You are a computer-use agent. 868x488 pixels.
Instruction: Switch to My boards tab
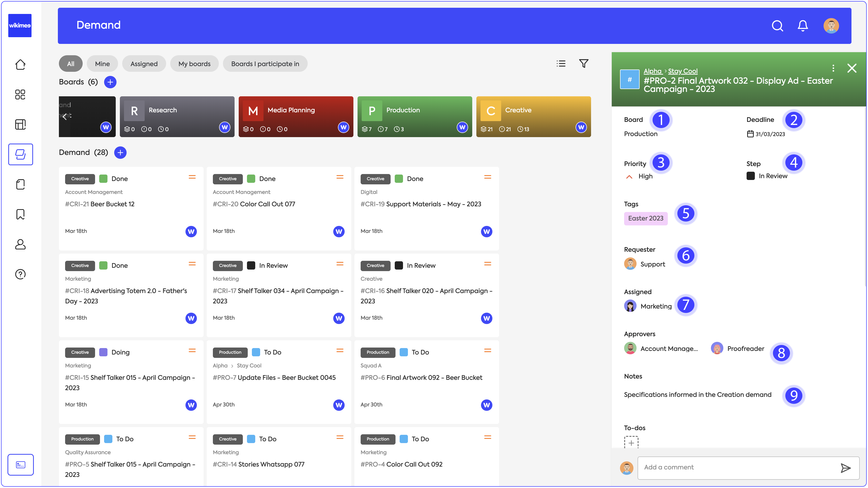(194, 64)
